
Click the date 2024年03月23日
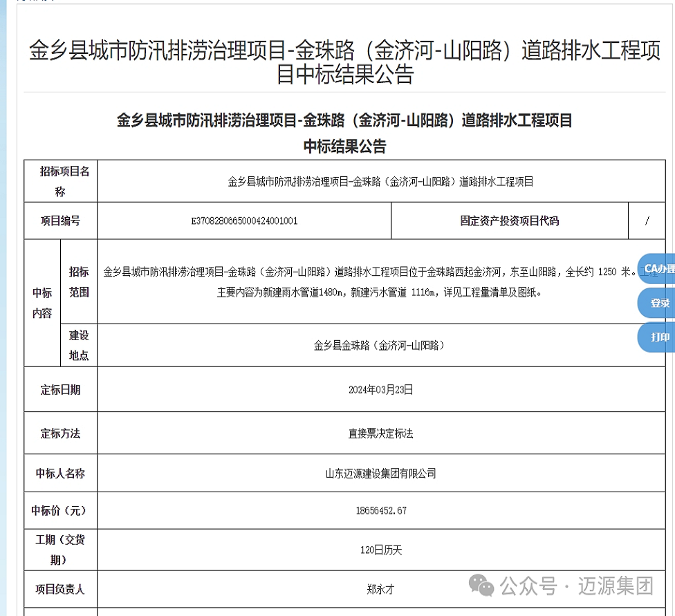tap(381, 389)
